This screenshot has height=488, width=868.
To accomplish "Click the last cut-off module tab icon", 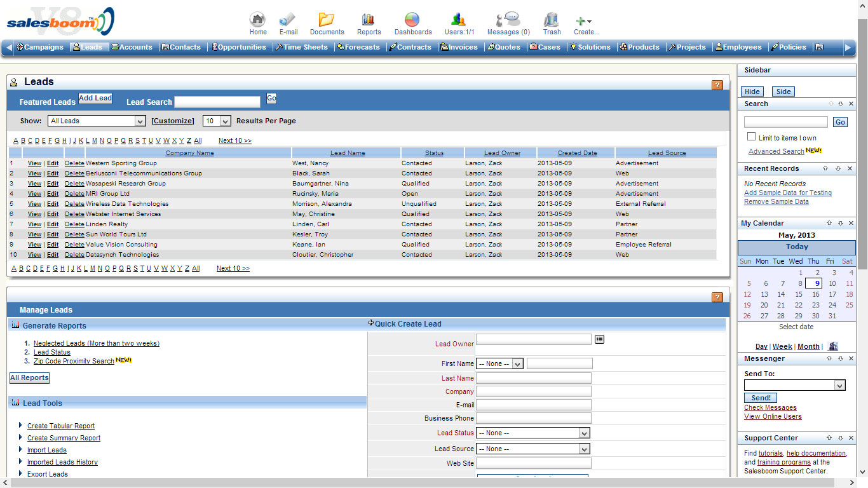I will (820, 47).
